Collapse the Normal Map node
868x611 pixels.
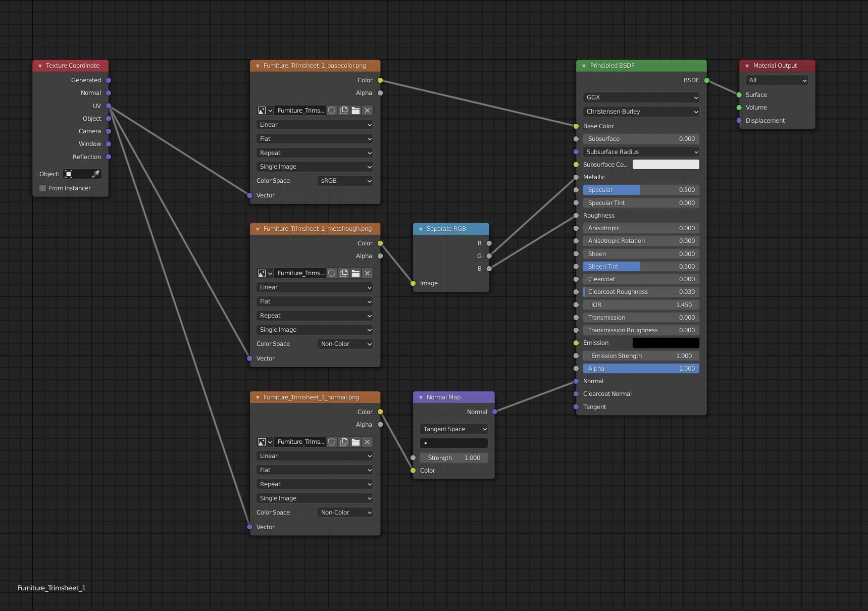[x=421, y=397]
